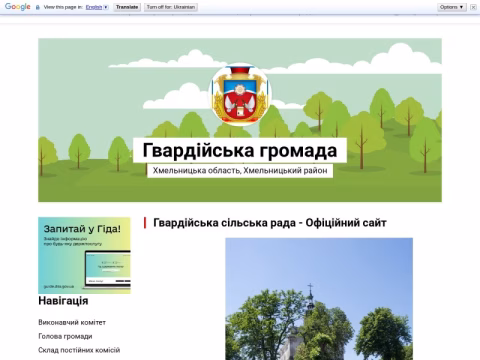Open Склад постійних комісій navigation link
Viewport: 480px width, 360px height.
(x=79, y=350)
